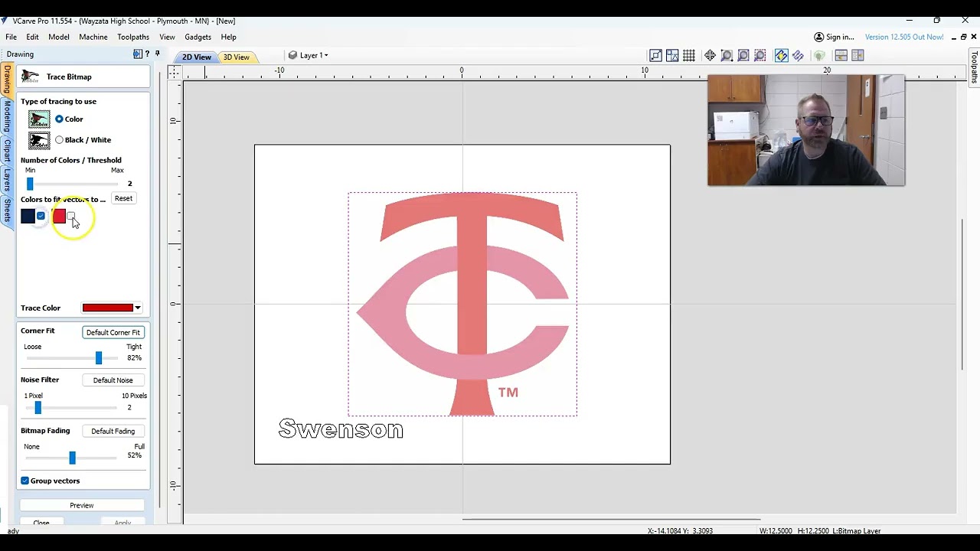
Task: Click the dark navy color swatch
Action: coord(28,217)
